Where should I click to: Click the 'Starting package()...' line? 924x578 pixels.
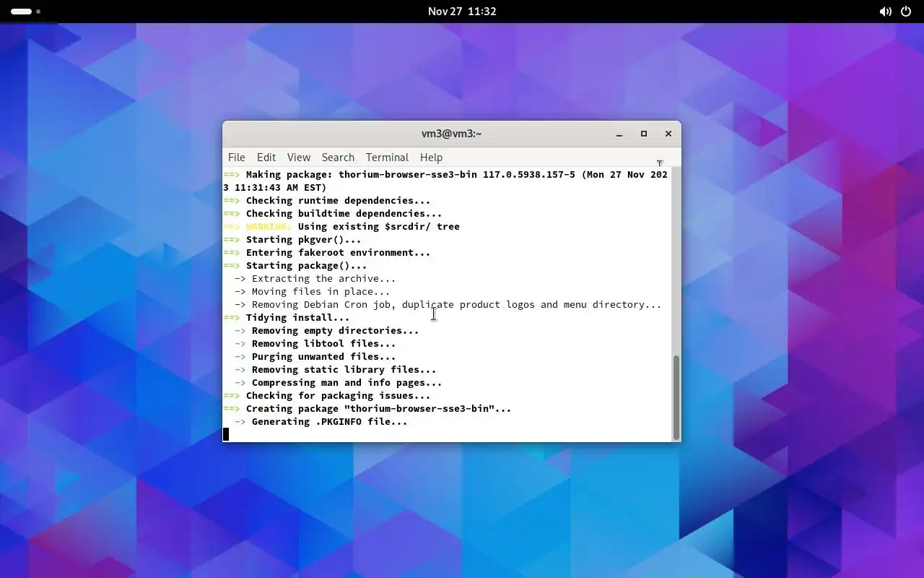click(295, 265)
